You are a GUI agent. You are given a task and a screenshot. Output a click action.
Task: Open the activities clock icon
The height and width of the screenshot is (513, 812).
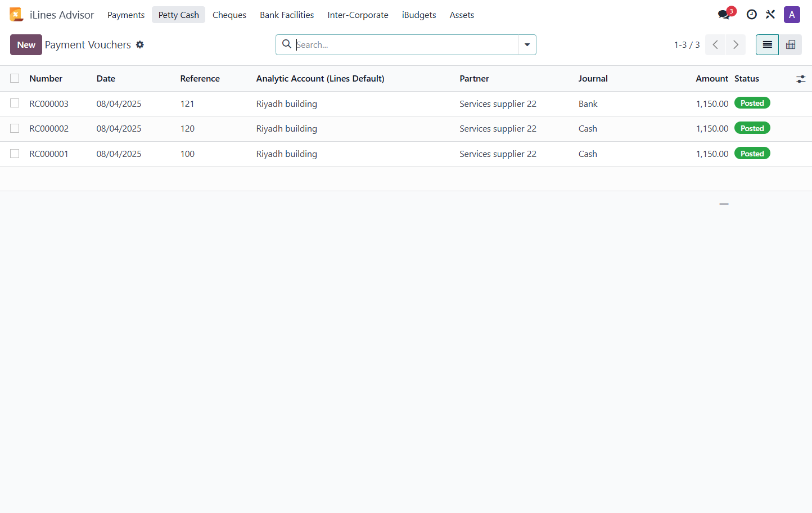point(752,15)
